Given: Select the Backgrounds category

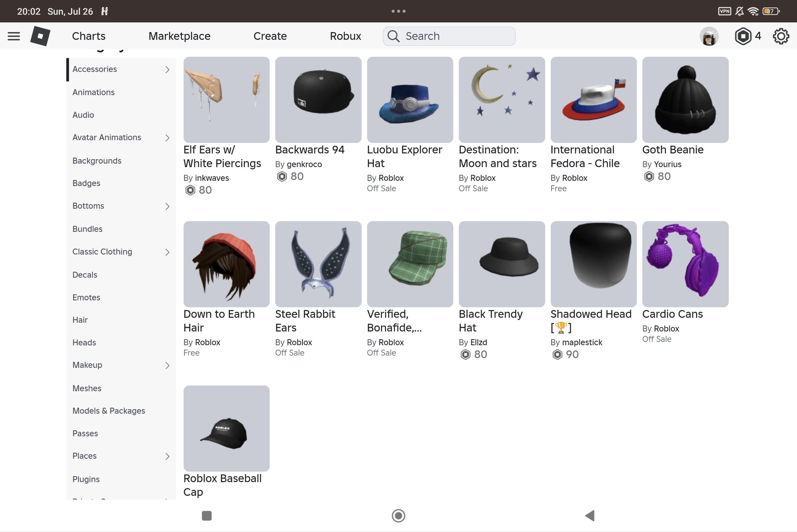Looking at the screenshot, I should pyautogui.click(x=97, y=161).
